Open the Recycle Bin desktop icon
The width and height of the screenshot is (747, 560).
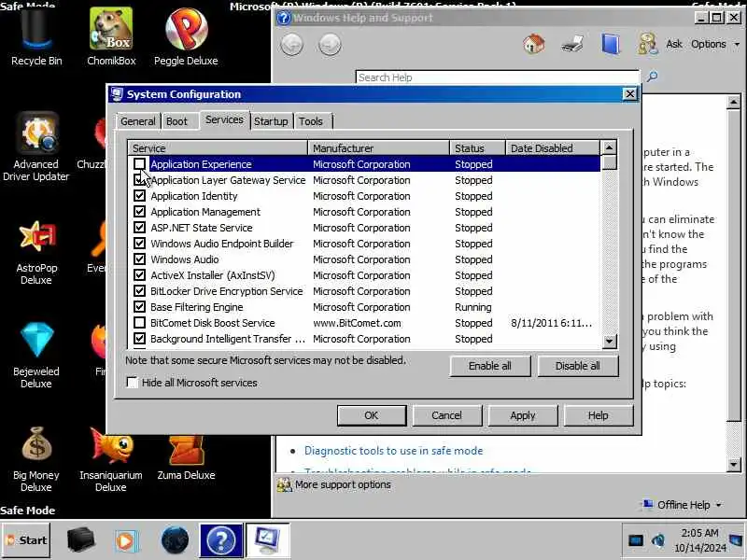pos(36,38)
